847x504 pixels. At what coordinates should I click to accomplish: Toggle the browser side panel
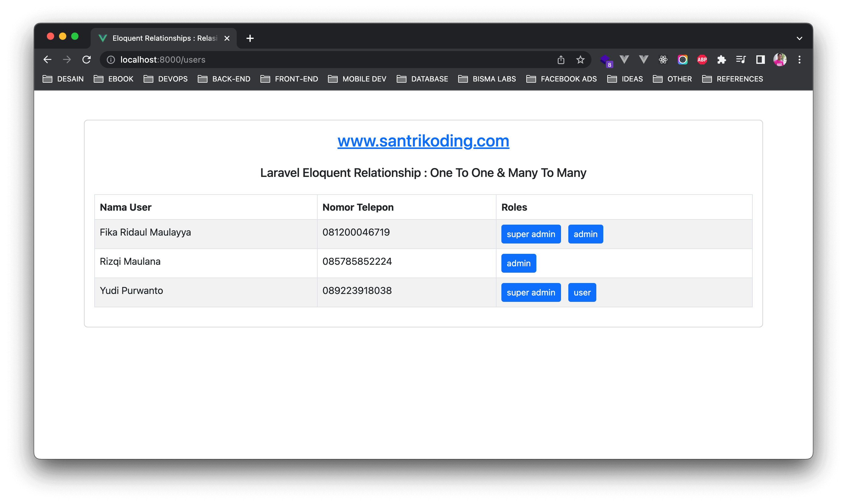coord(760,60)
